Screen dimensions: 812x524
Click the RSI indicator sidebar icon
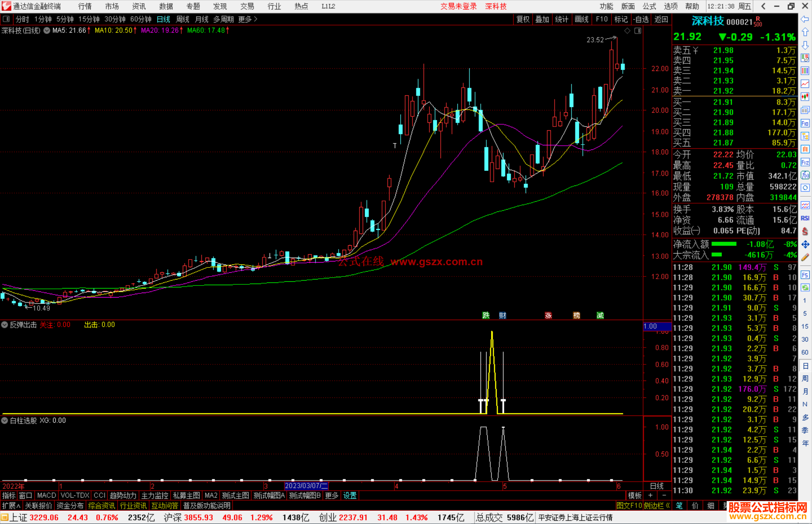805,218
